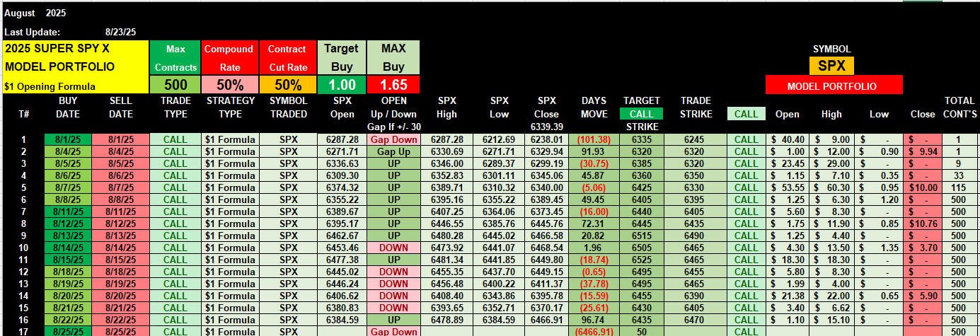The width and height of the screenshot is (980, 336).
Task: Select the Total Contracts value 115
Action: click(x=958, y=187)
